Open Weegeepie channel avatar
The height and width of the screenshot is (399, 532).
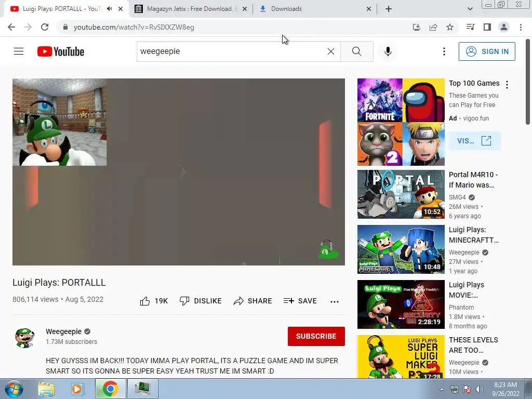coord(24,337)
